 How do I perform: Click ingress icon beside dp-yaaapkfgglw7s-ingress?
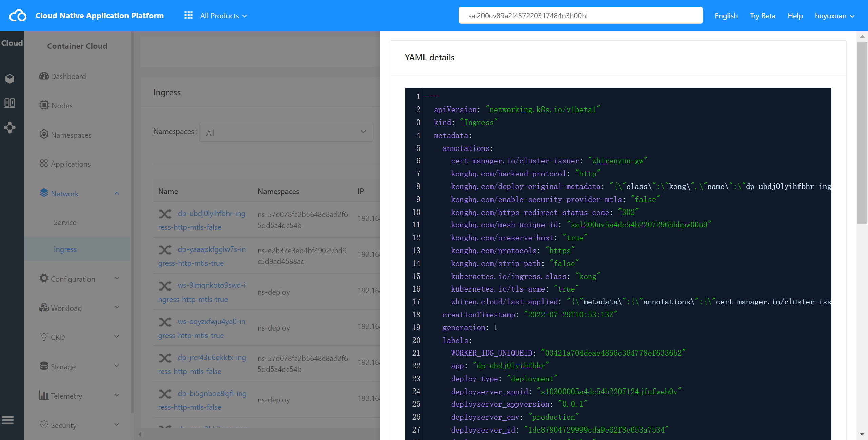(x=165, y=250)
